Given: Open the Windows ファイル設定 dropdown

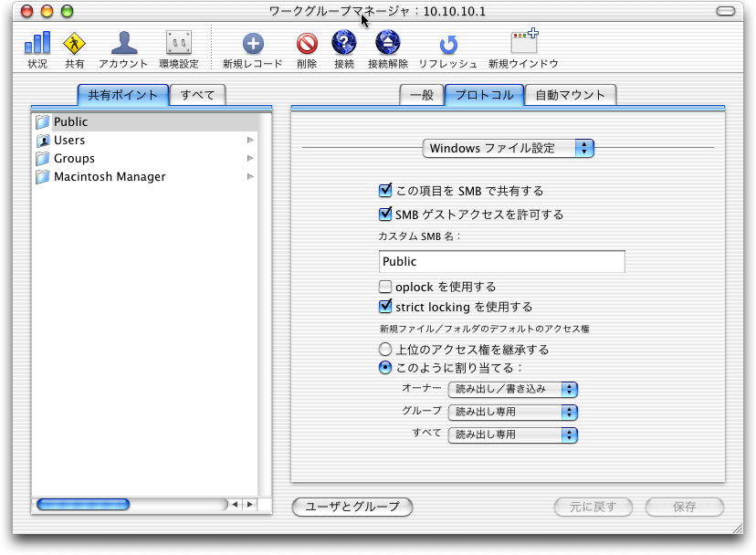Looking at the screenshot, I should (x=509, y=148).
